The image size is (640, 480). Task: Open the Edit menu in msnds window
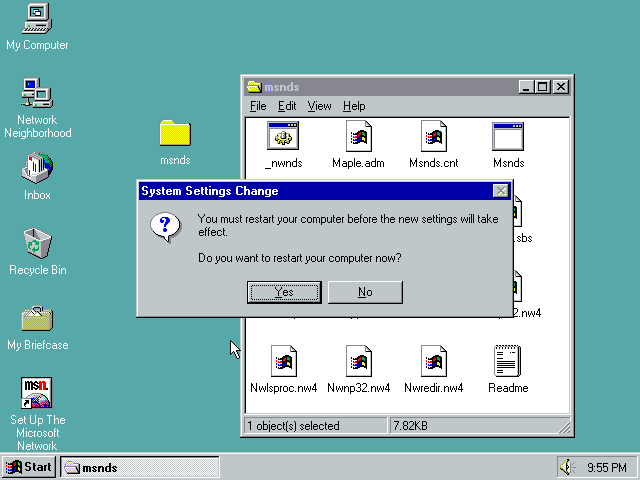coord(287,106)
